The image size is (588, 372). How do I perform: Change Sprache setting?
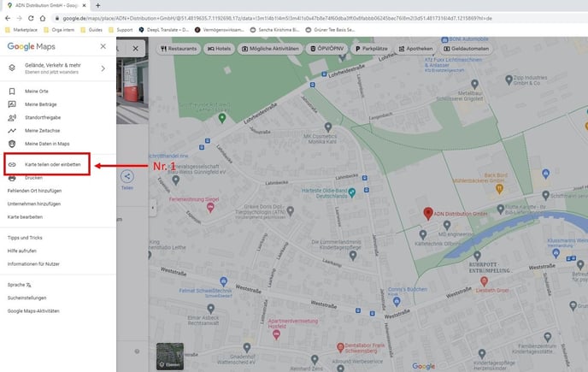coord(19,285)
